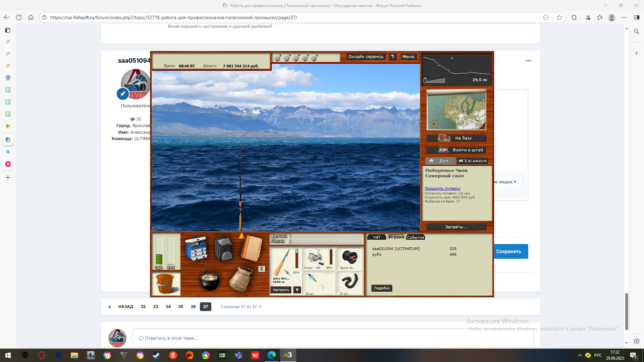Open the post options ellipsis menu
This screenshot has width=644, height=362.
528,61
